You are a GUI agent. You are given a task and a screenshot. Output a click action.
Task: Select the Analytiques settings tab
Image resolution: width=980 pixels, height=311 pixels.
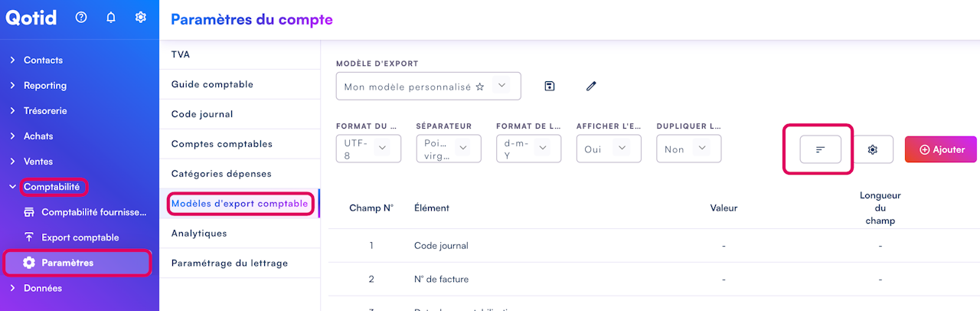[x=199, y=233]
